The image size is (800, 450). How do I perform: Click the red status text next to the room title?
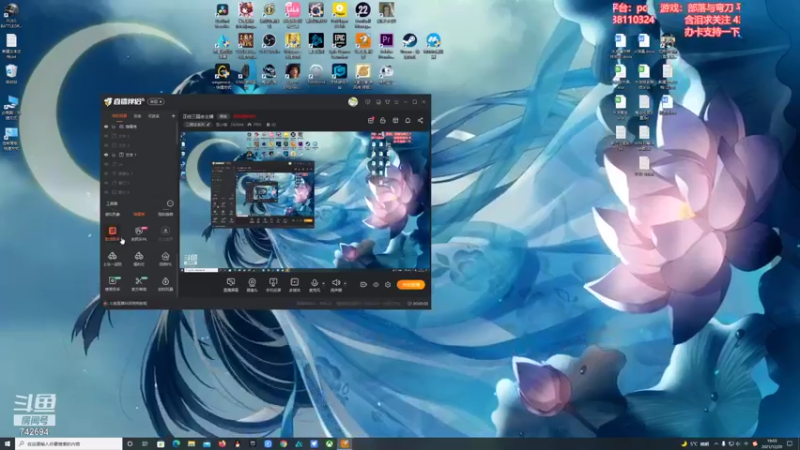tap(245, 116)
